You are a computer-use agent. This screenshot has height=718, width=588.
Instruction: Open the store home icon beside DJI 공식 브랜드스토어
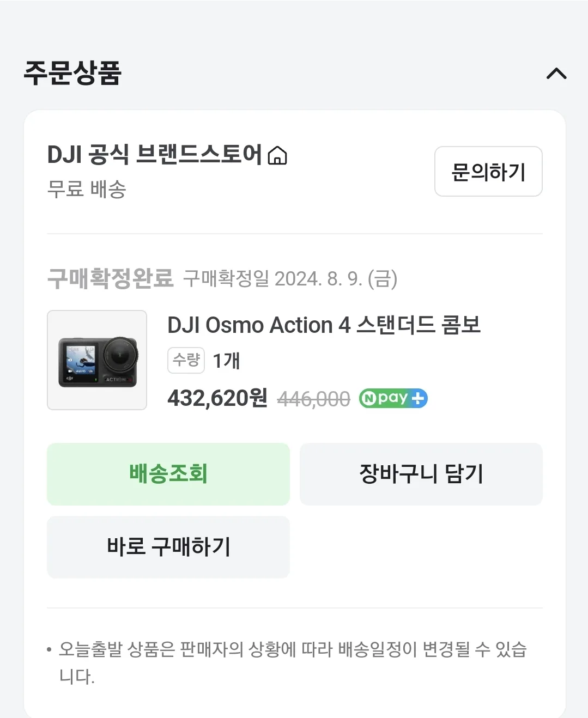(277, 155)
